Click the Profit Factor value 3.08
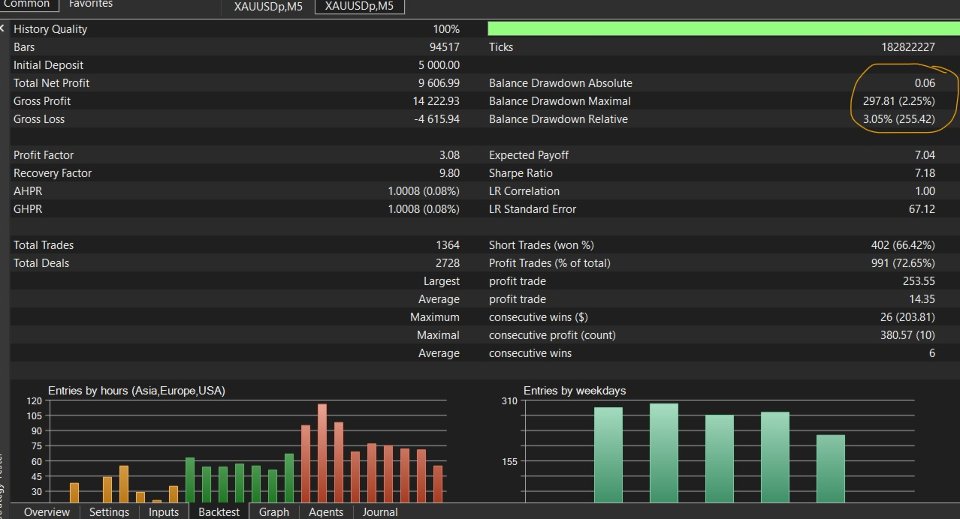 click(x=449, y=155)
